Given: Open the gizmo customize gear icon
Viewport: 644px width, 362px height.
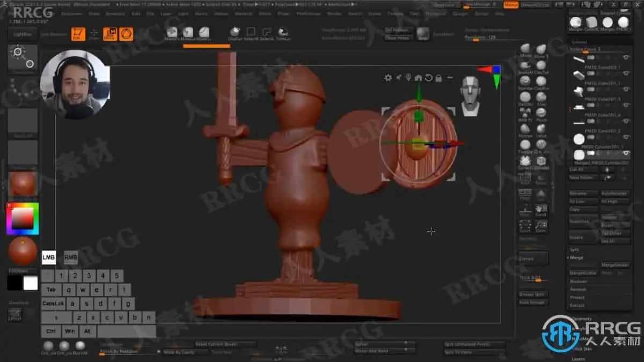Looking at the screenshot, I should pos(388,78).
